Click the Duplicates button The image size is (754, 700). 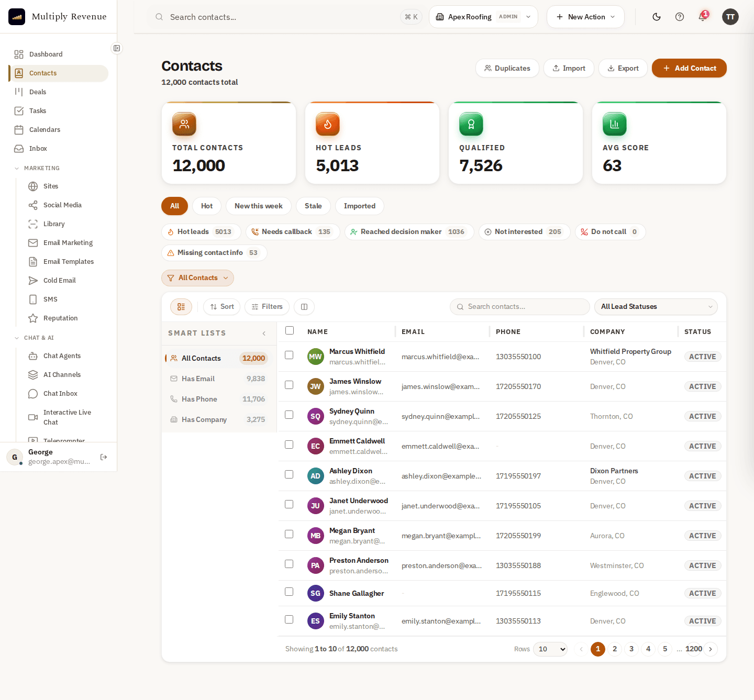tap(507, 68)
